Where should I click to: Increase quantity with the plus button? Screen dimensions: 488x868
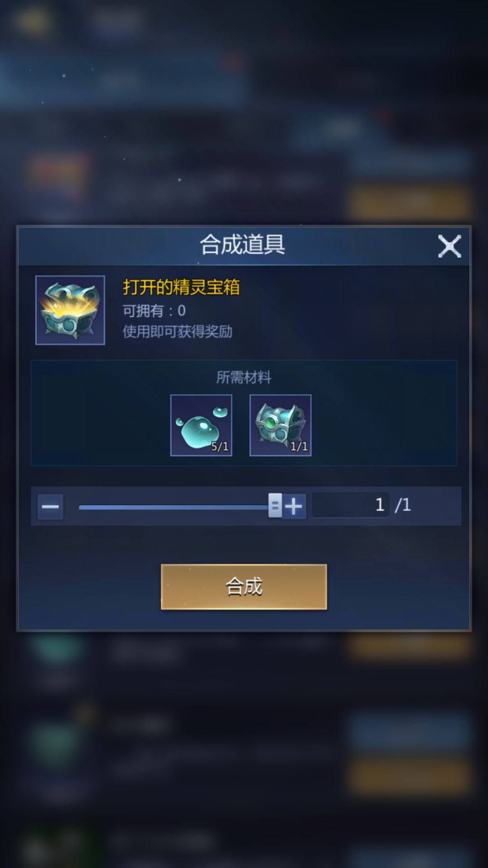[294, 506]
